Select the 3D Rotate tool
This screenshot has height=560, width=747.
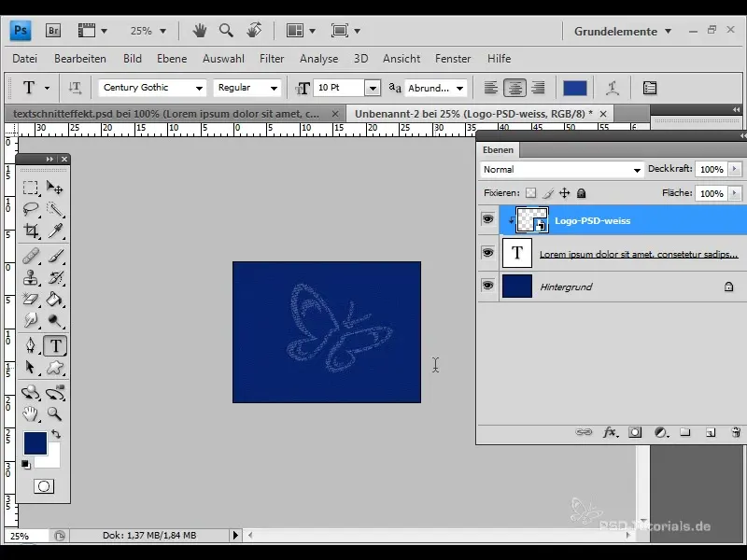click(x=31, y=393)
